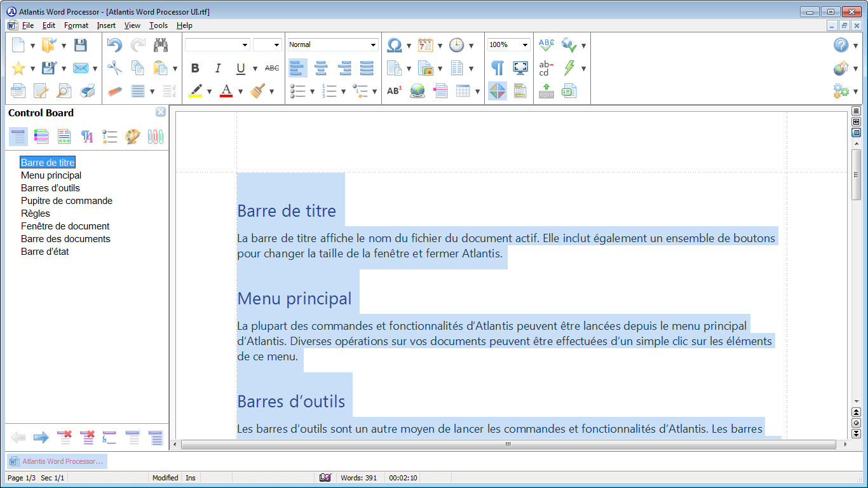The height and width of the screenshot is (488, 868).
Task: Open print preview magnifier icon
Action: [x=64, y=91]
